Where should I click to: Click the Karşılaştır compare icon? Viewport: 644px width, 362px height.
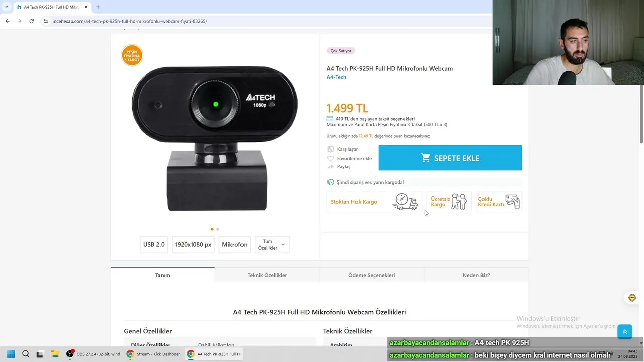coord(330,149)
